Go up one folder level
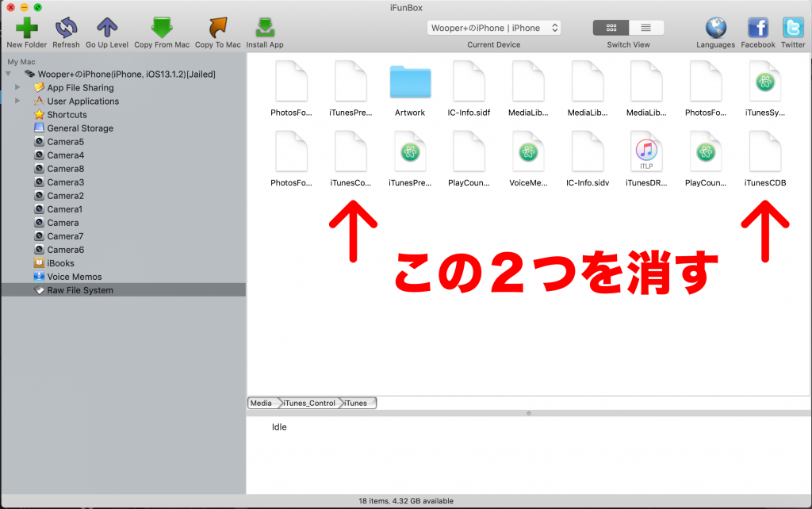Viewport: 812px width, 509px height. coord(107,28)
